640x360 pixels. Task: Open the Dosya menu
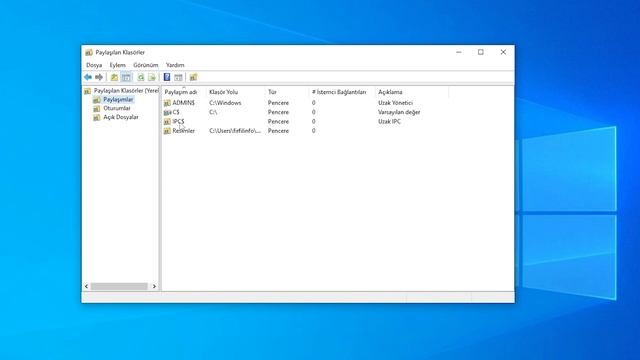(94, 65)
